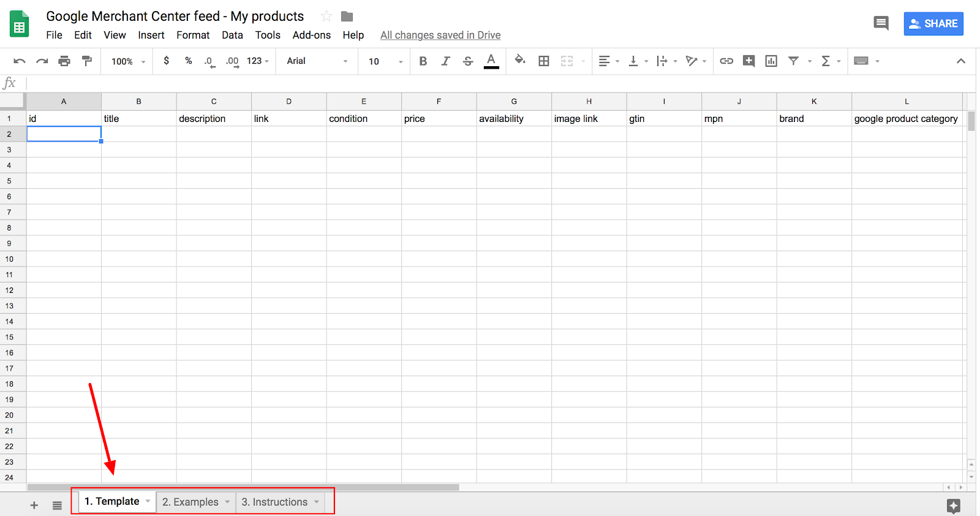Open the Edit menu

point(83,35)
